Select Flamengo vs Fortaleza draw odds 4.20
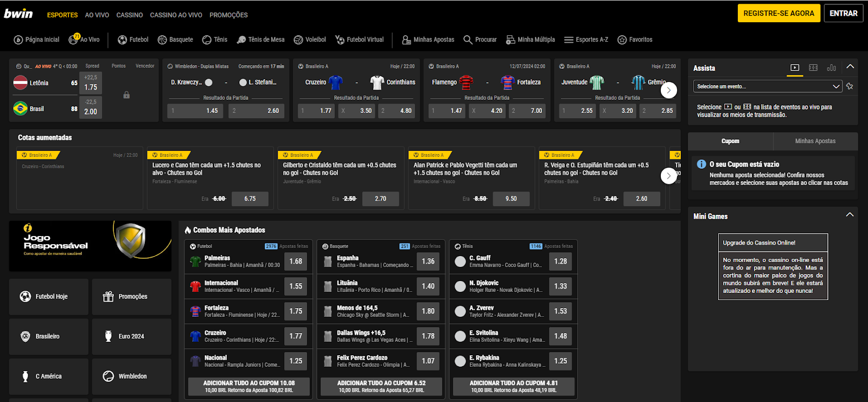868x402 pixels. tap(487, 111)
